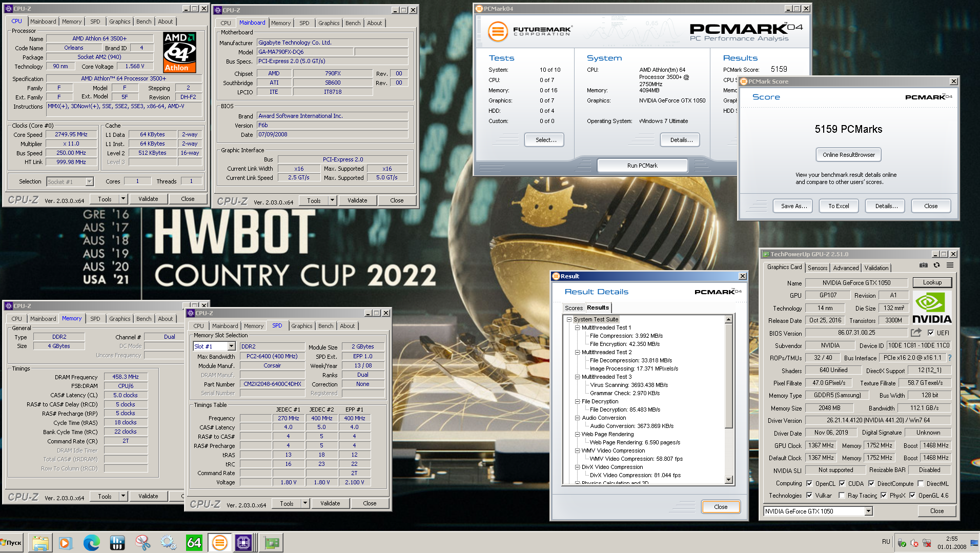980x553 pixels.
Task: Launch the media player taskbar icon
Action: click(66, 543)
